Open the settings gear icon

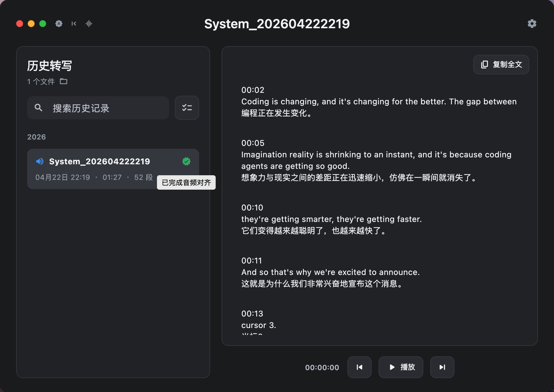click(532, 24)
